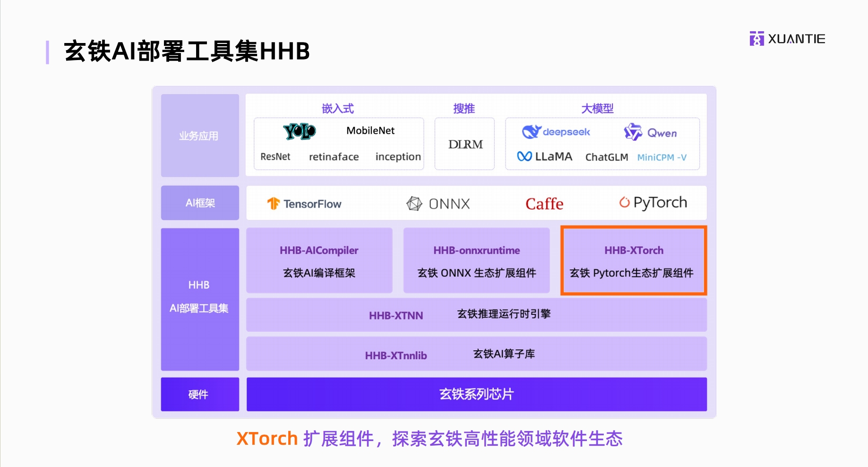Click the inception text
Image resolution: width=868 pixels, height=467 pixels.
[398, 157]
